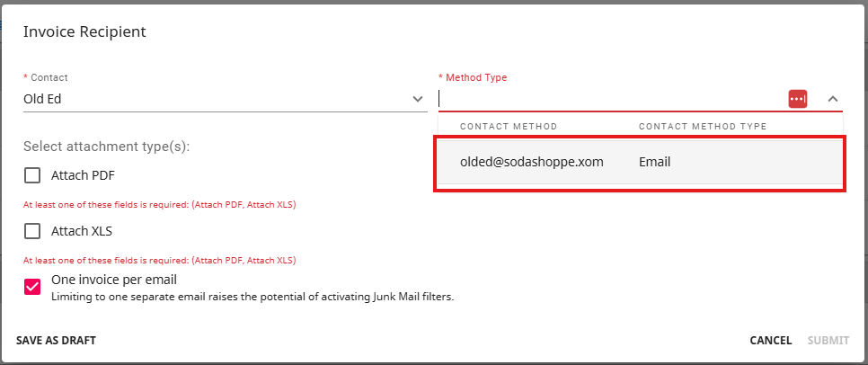Uncheck the One invoice per email checkbox
Viewport: 868px width, 365px height.
click(x=32, y=287)
